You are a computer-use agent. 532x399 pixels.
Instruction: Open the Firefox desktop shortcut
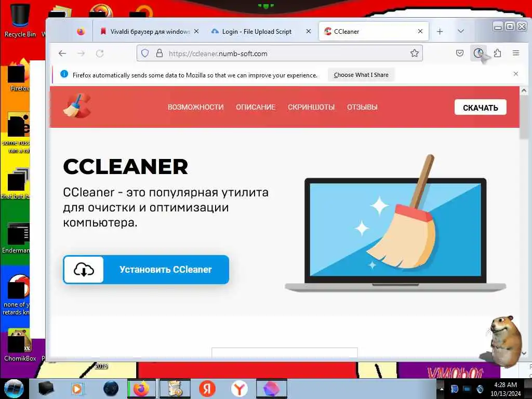pos(20,76)
